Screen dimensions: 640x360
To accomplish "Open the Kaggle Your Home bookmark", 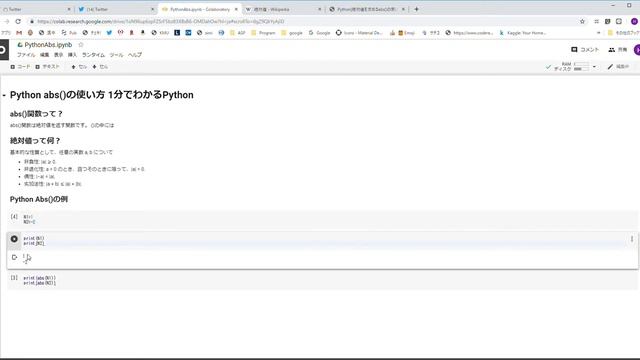I will [522, 33].
